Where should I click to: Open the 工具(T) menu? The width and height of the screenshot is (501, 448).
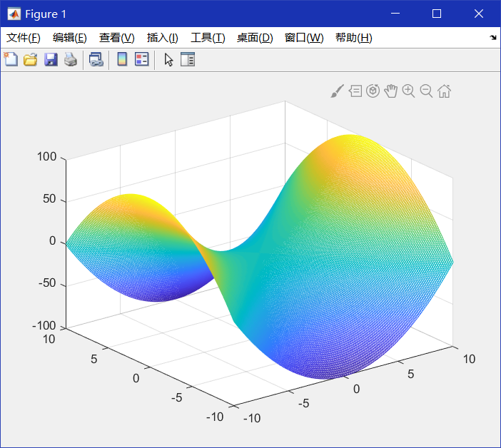tap(208, 38)
